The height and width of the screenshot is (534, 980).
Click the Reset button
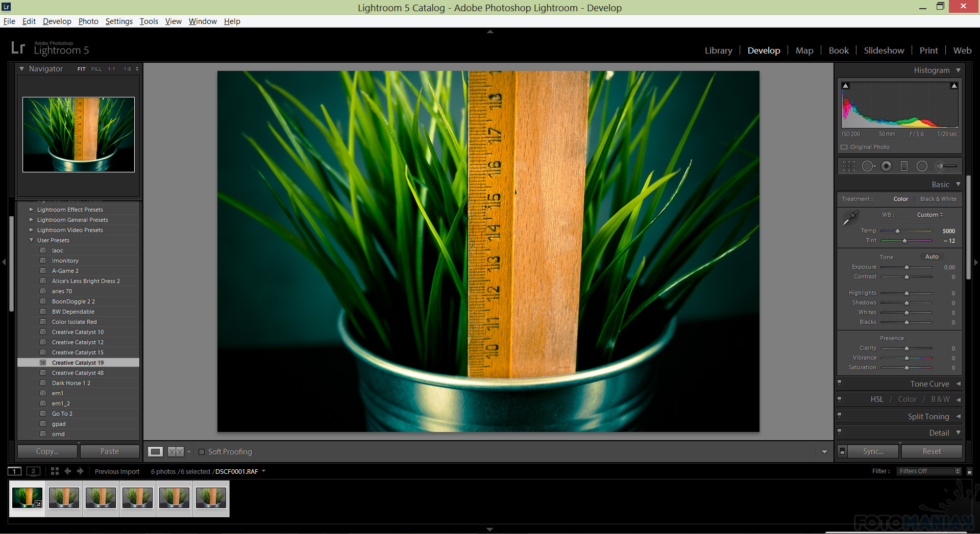pyautogui.click(x=932, y=451)
